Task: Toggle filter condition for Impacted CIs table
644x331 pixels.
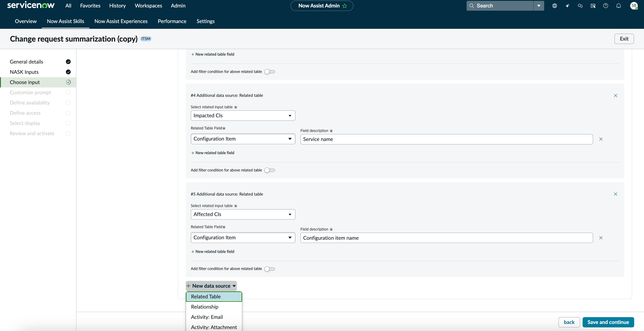Action: tap(270, 170)
